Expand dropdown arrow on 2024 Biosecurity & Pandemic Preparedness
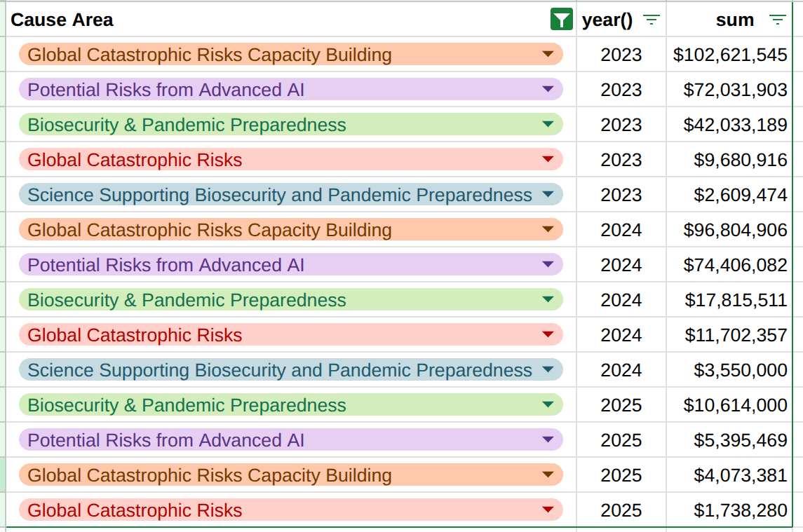 548,300
